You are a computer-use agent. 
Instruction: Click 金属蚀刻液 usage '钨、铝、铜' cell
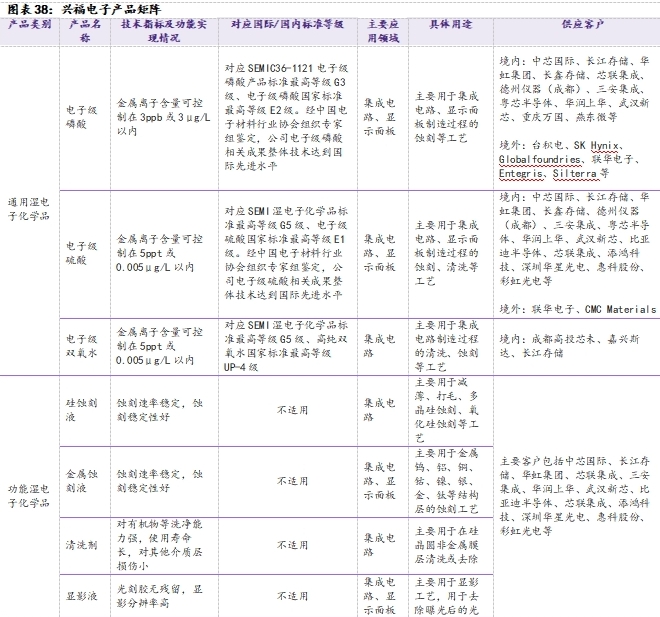(x=447, y=481)
